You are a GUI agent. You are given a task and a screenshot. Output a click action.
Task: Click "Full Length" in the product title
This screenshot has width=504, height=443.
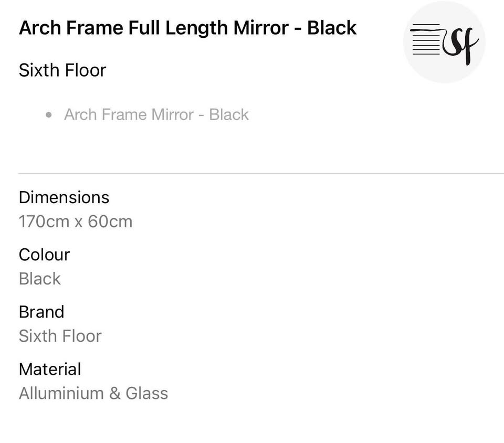178,28
